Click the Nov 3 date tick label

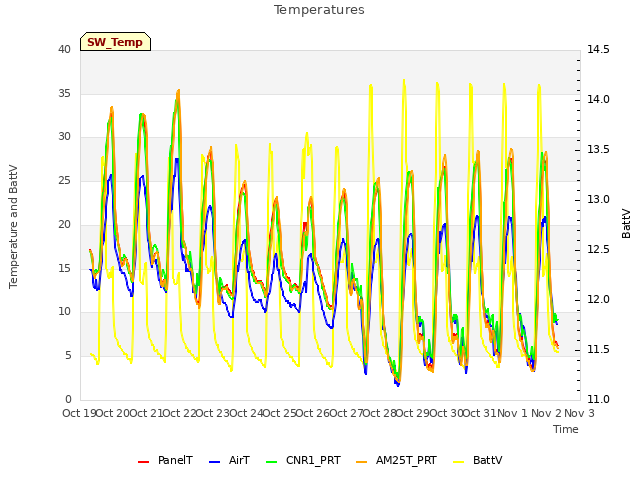579,413
